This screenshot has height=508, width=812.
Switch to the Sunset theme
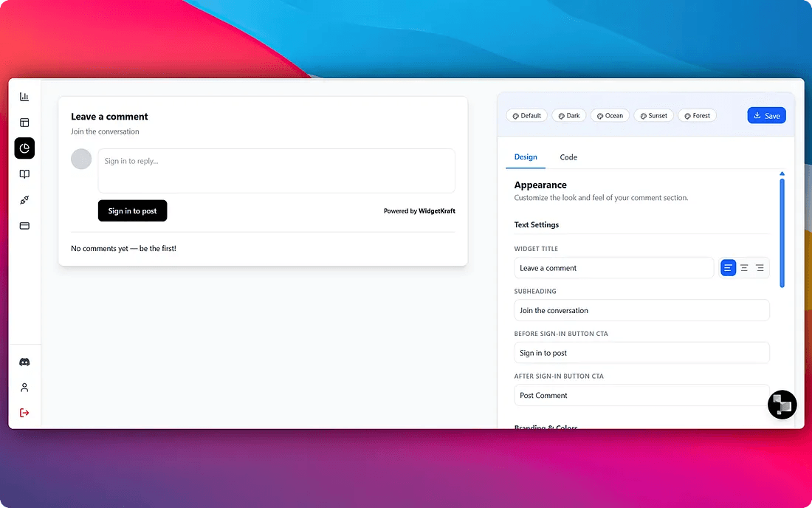[653, 115]
